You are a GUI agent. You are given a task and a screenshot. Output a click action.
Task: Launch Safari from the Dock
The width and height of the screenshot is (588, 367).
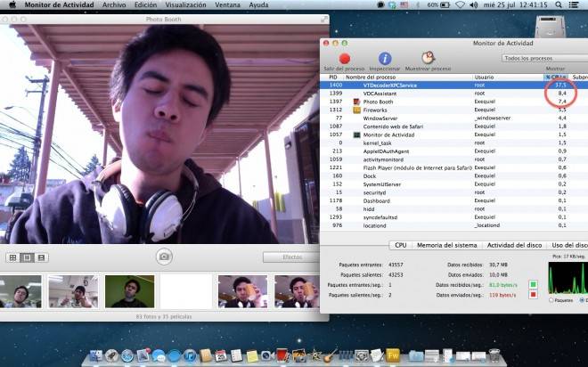[x=127, y=355]
